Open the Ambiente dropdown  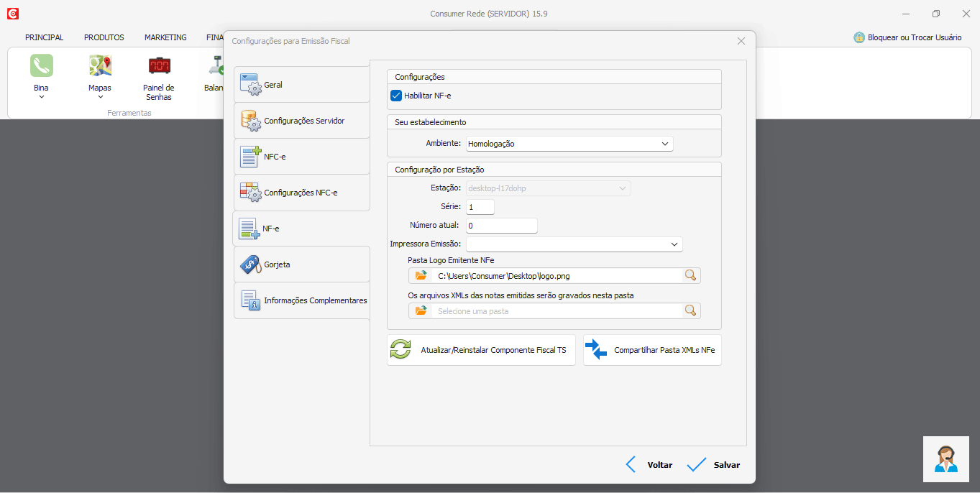(x=569, y=144)
